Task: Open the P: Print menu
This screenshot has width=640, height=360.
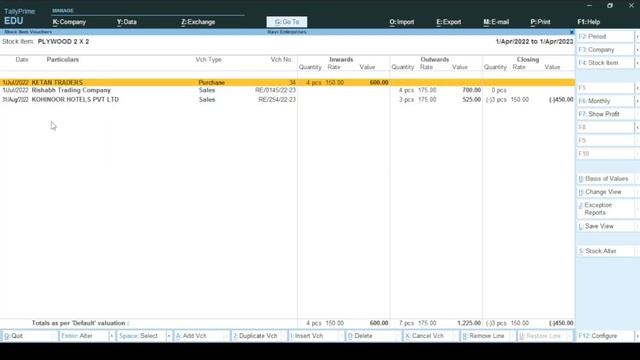Action: point(540,22)
